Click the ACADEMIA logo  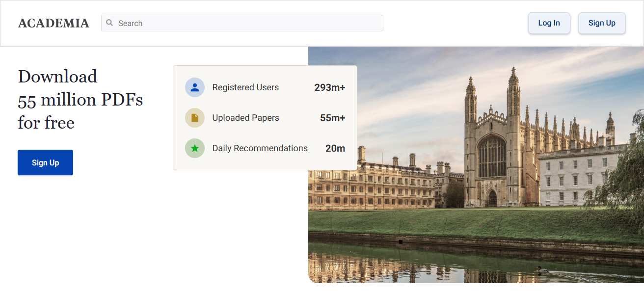pyautogui.click(x=54, y=23)
